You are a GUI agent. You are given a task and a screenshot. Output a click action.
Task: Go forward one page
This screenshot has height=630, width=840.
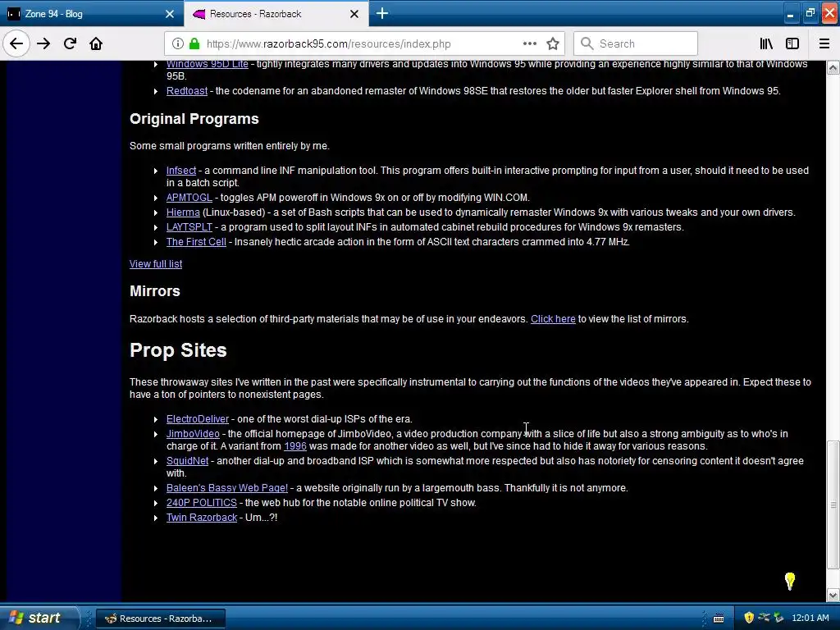coord(43,43)
